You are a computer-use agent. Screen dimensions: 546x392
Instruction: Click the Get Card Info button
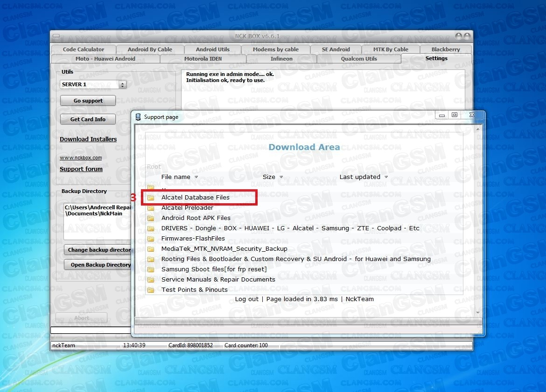[x=88, y=119]
